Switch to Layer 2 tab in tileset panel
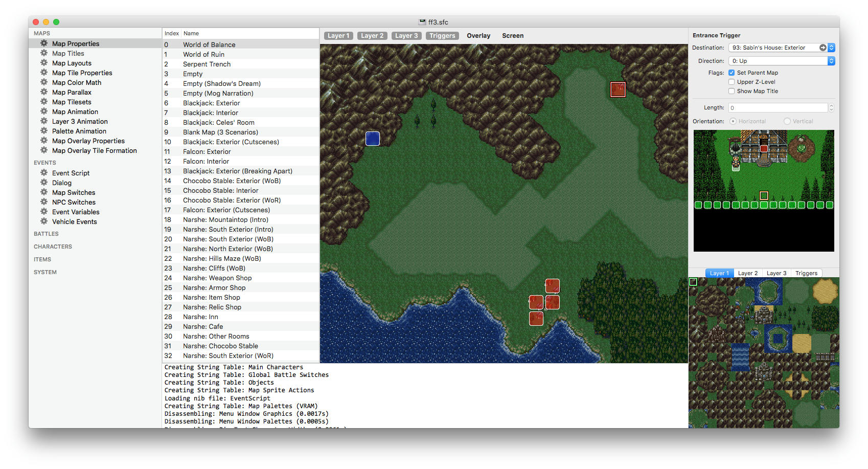Viewport: 868px width, 469px height. tap(748, 273)
